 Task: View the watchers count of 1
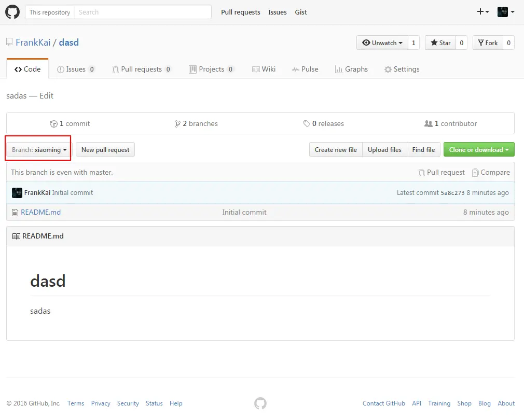pos(413,43)
